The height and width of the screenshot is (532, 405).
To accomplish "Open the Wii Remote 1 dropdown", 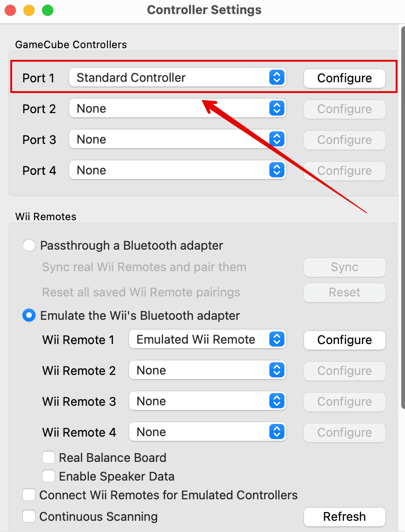I will 207,339.
